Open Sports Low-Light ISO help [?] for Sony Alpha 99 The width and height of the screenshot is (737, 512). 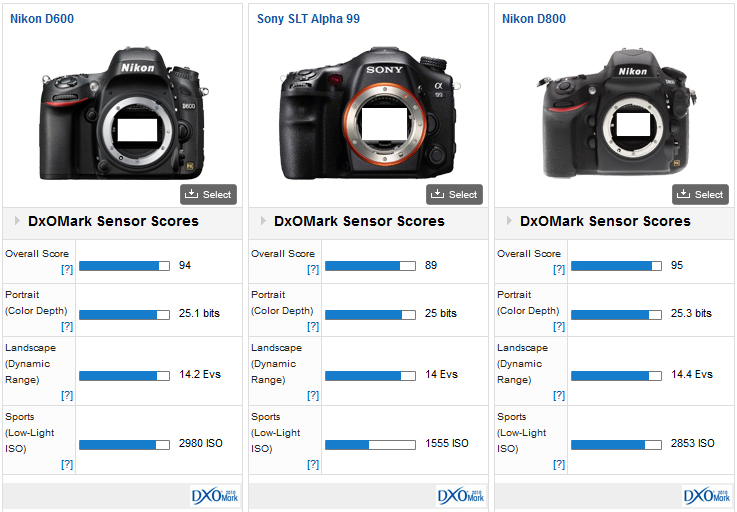(x=313, y=465)
